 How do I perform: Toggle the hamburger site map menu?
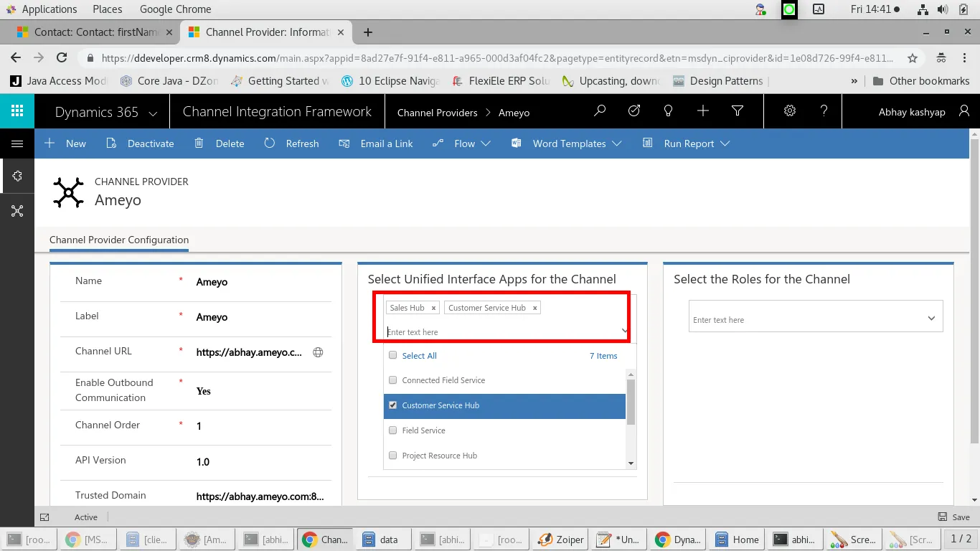[x=17, y=143]
